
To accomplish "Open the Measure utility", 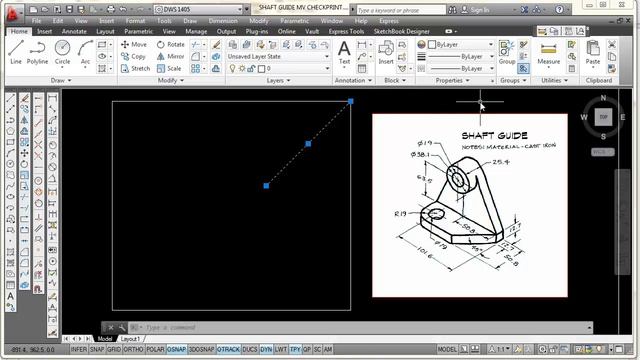I will (548, 53).
